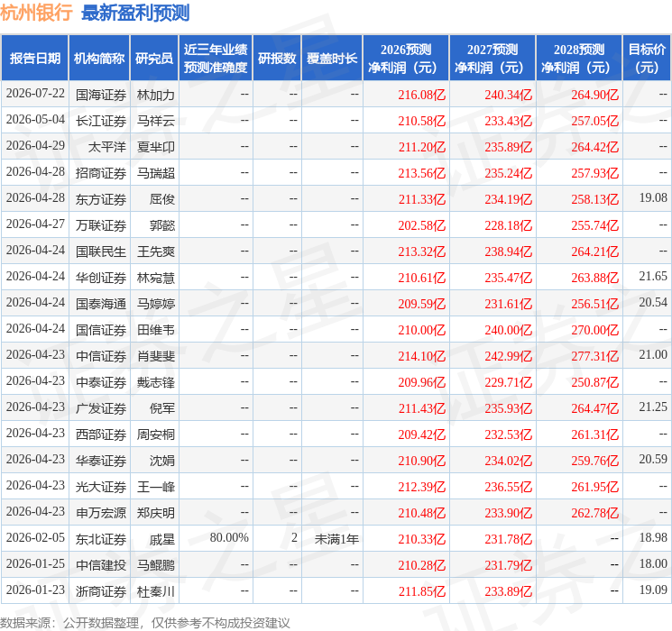Click analyst name 马鲲鹏

click(x=155, y=565)
